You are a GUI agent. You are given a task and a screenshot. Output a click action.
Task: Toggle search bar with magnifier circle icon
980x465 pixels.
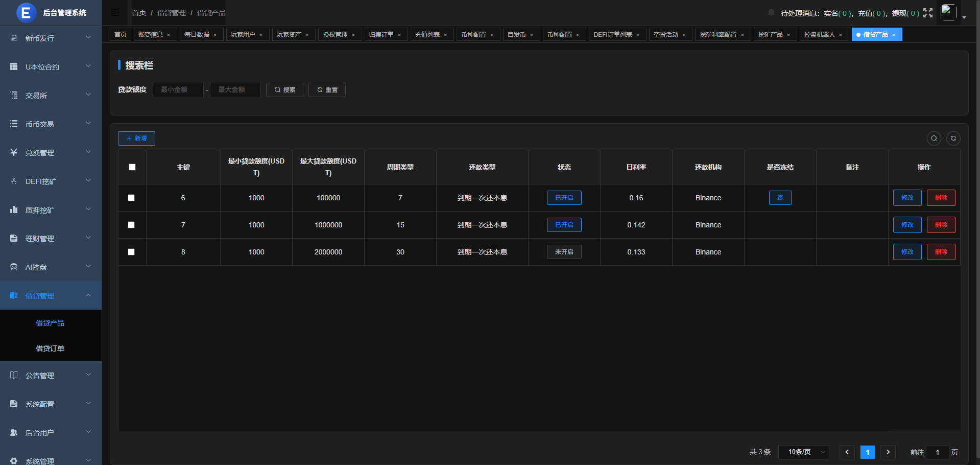(934, 138)
